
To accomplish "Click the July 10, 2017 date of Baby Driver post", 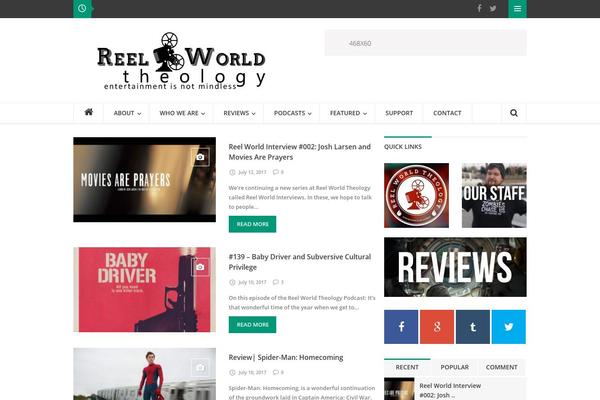I will pos(252,282).
